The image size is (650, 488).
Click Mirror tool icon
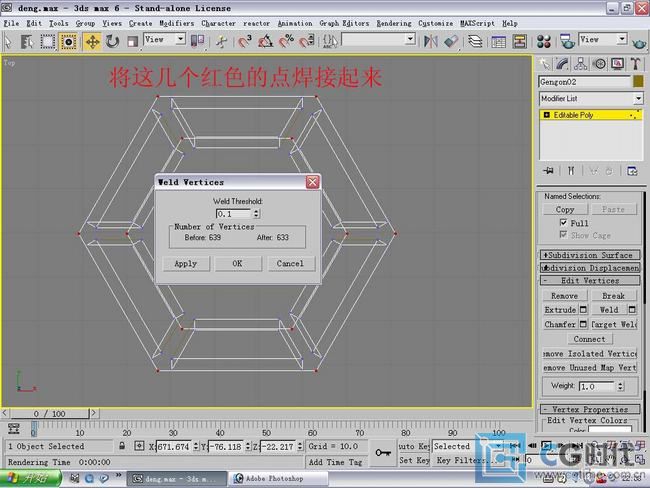click(x=431, y=41)
